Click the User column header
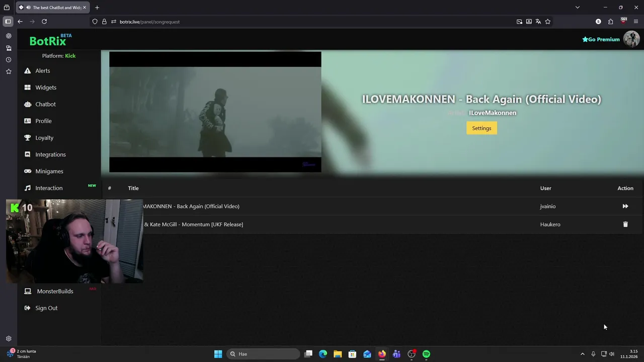The width and height of the screenshot is (644, 362). 546,188
